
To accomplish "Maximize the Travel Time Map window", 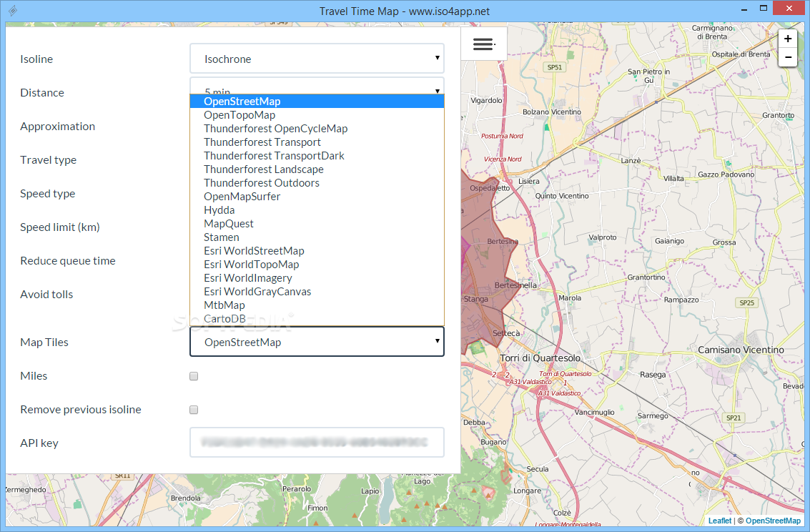I will 764,9.
